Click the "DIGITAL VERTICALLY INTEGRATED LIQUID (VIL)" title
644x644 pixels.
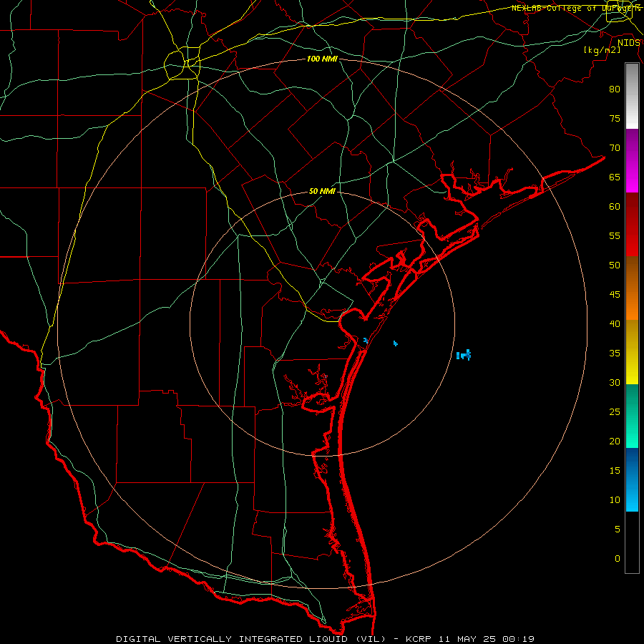click(251, 639)
